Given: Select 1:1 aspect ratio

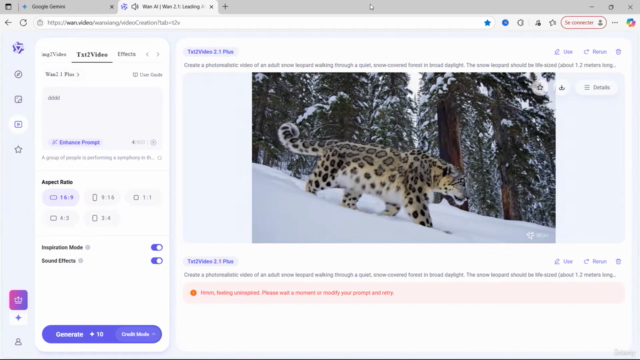Looking at the screenshot, I should coord(142,198).
